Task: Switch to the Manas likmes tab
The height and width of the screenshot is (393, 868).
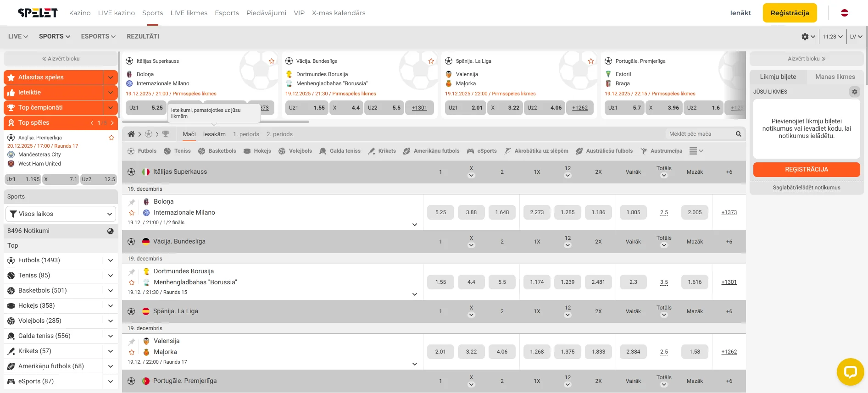Action: 835,77
